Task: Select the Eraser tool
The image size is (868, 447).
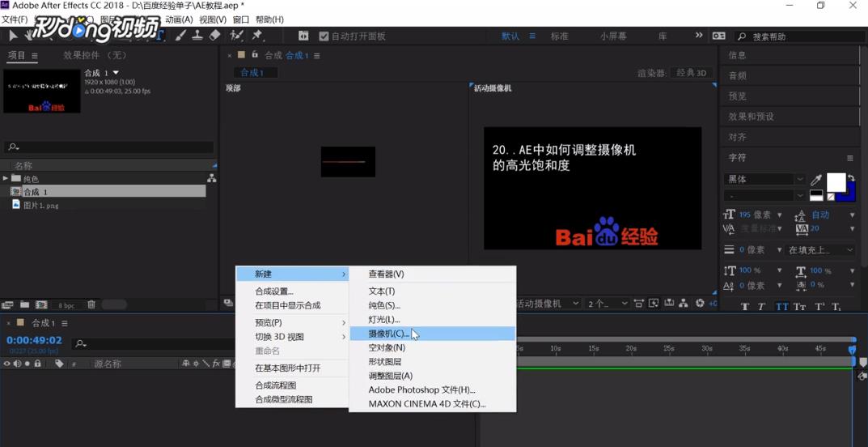Action: (x=215, y=36)
